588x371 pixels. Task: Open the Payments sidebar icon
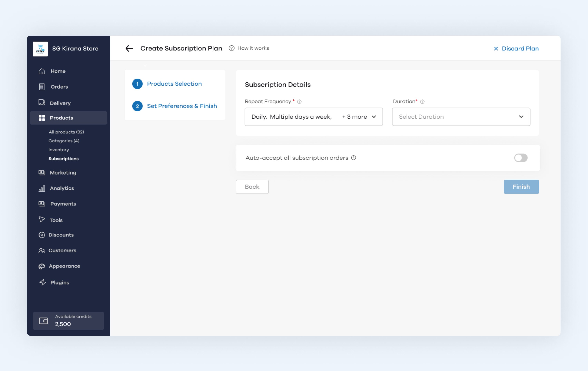click(x=42, y=204)
